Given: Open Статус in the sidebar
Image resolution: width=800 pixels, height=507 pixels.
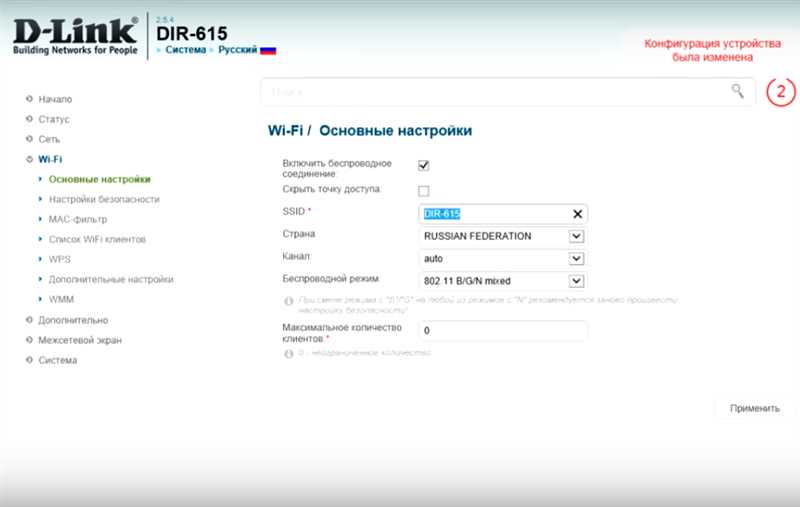Looking at the screenshot, I should (x=54, y=119).
